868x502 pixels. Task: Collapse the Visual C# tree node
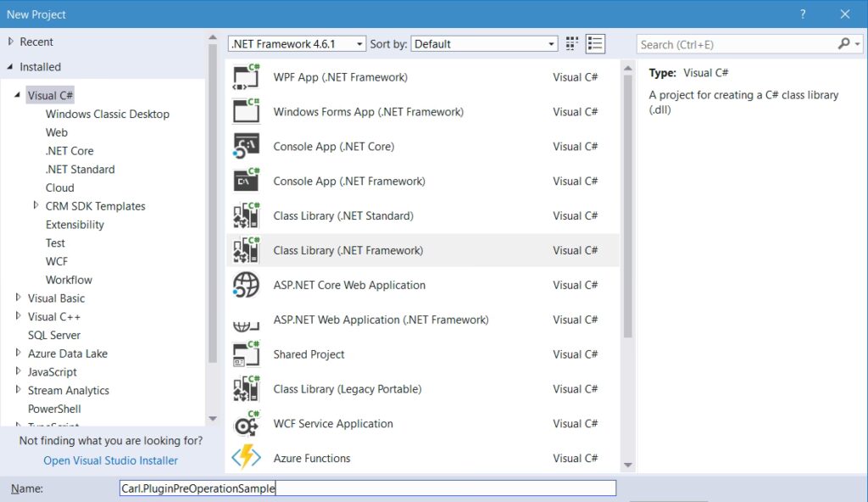tap(17, 95)
